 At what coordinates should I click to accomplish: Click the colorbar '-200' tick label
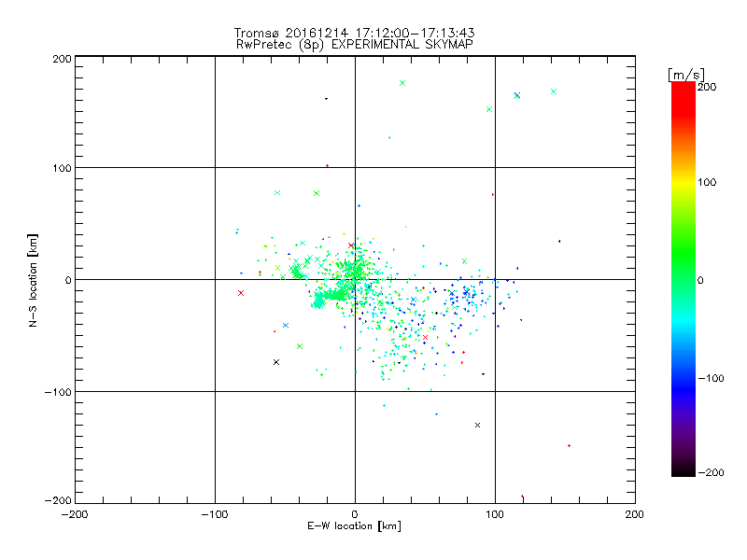click(x=711, y=472)
